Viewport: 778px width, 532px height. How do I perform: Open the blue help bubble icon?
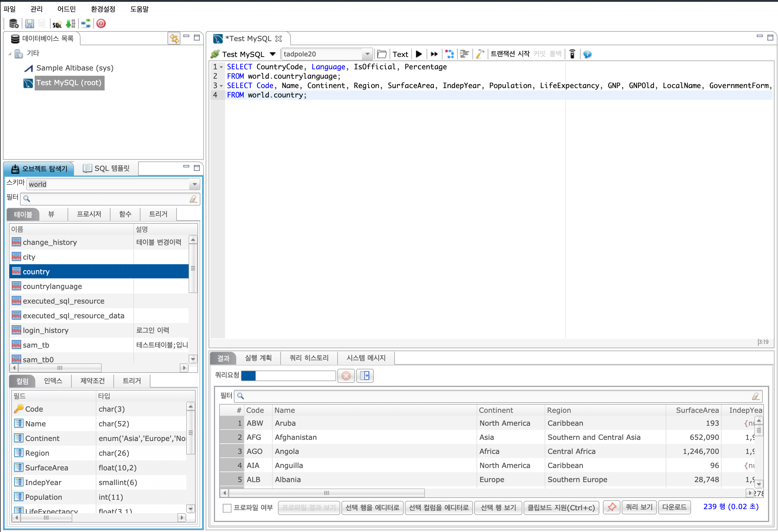(x=587, y=54)
